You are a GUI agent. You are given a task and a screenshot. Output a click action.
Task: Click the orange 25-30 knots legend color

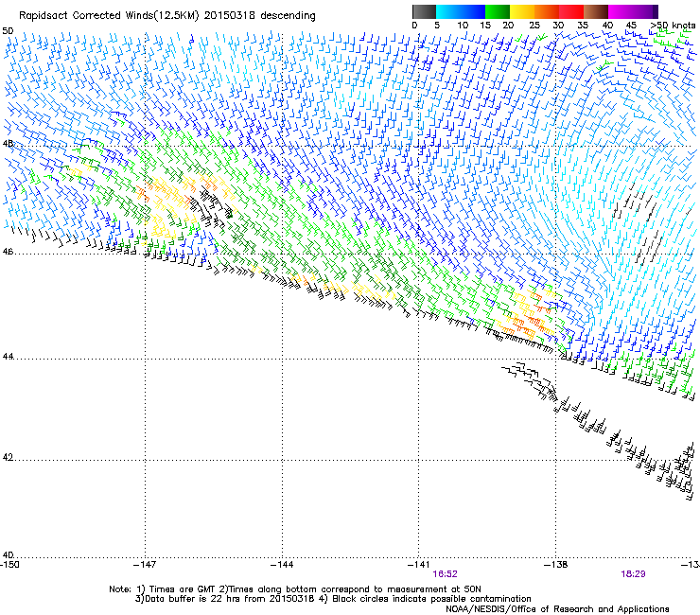[547, 11]
